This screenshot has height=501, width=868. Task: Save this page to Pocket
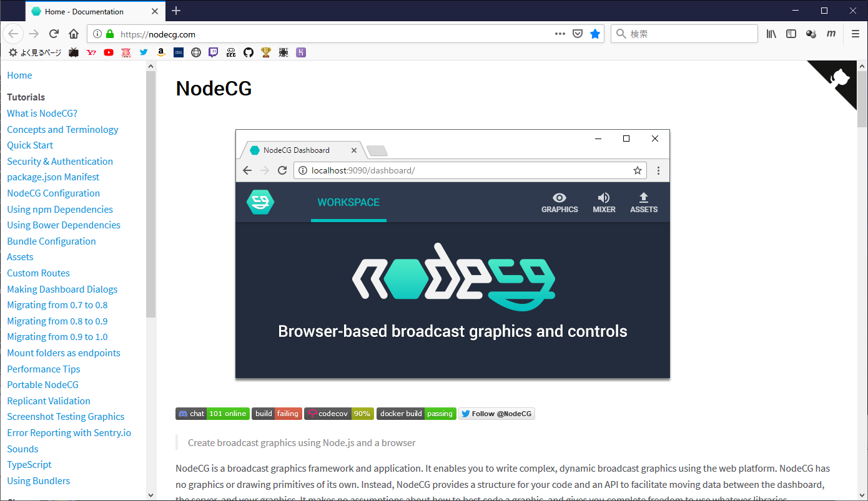[x=578, y=34]
